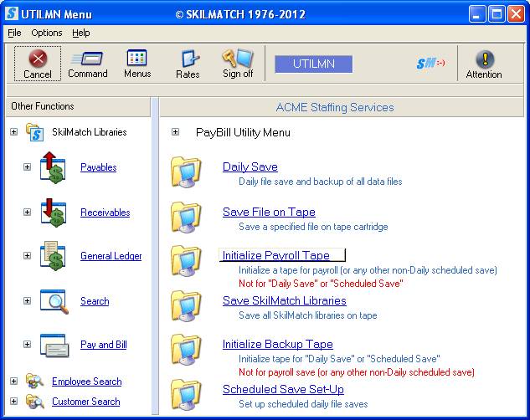Click the Receivables dollar icon

[54, 213]
